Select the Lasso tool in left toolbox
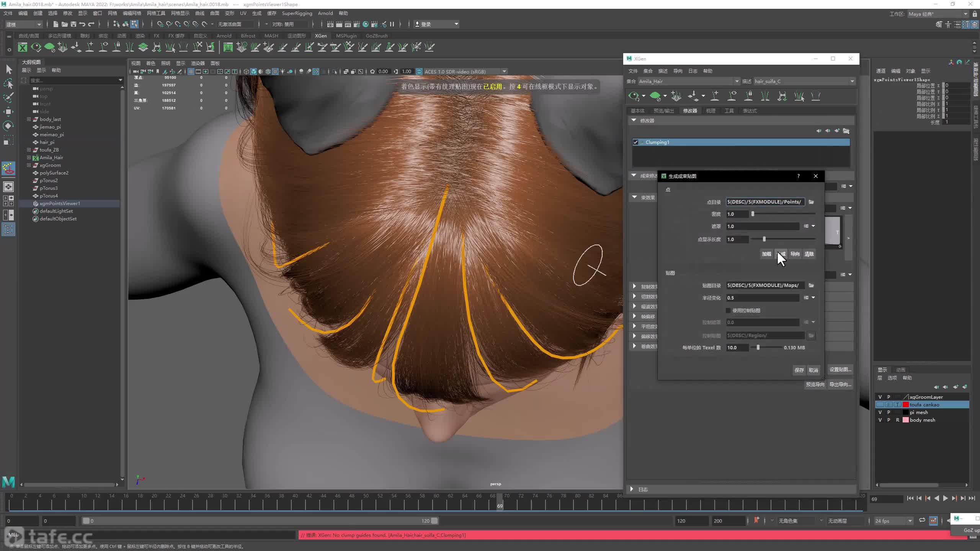The width and height of the screenshot is (980, 551). [x=8, y=83]
